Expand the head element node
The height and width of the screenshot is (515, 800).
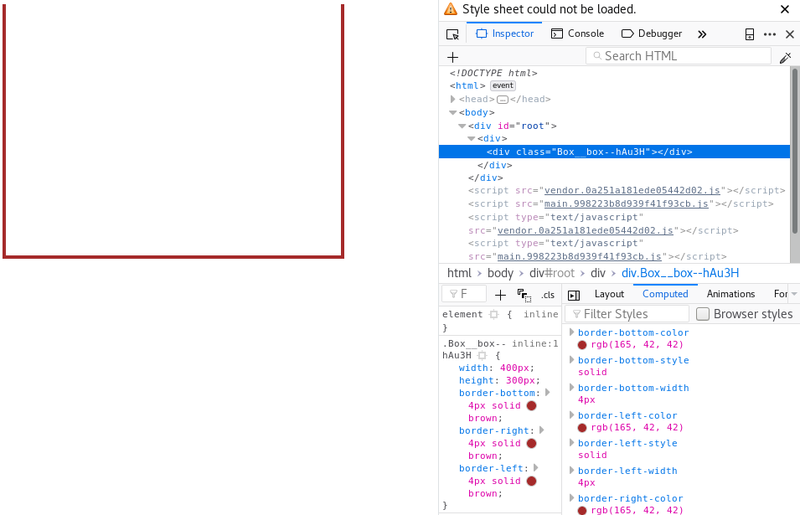click(453, 99)
